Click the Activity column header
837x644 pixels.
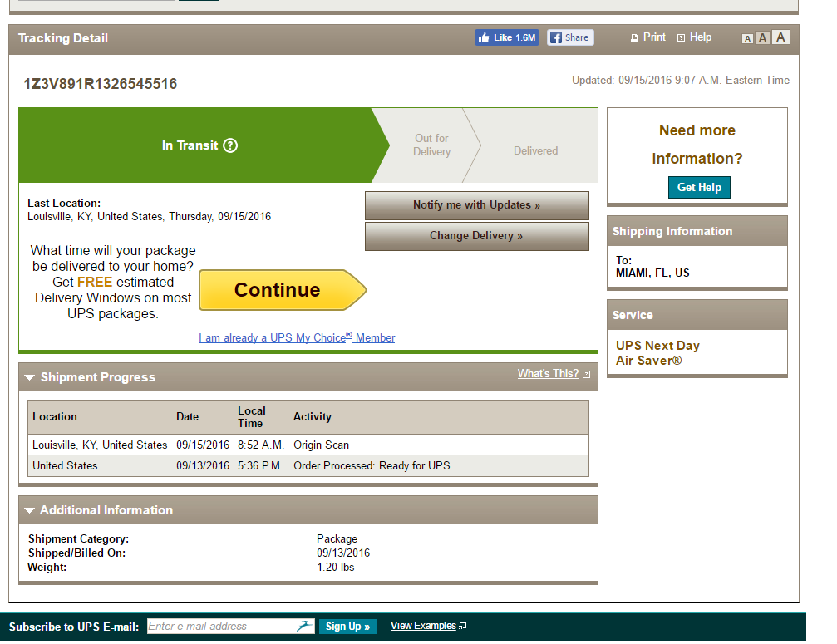click(313, 416)
